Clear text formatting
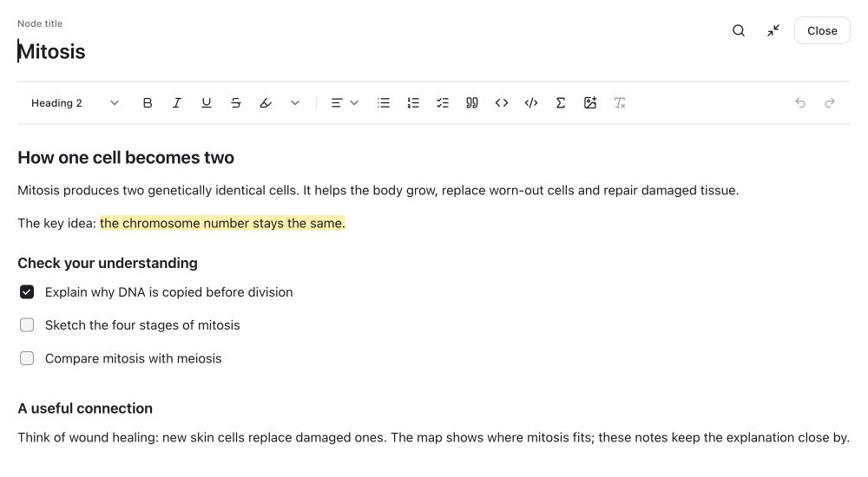868x477 pixels. [x=620, y=103]
